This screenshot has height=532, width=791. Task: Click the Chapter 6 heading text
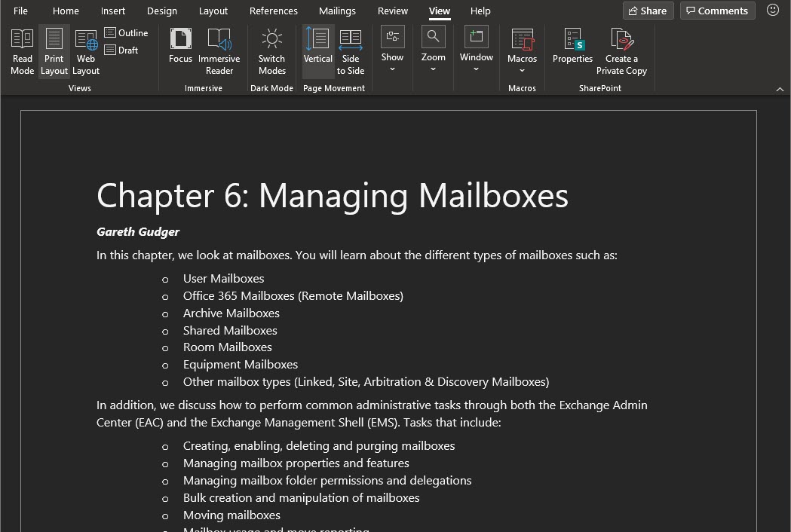(332, 195)
